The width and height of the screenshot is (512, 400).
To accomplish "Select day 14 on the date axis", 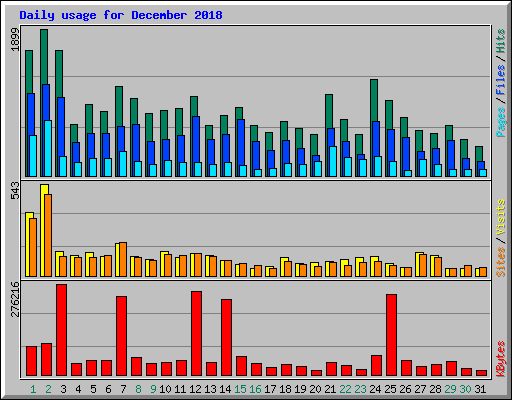I will (x=225, y=389).
